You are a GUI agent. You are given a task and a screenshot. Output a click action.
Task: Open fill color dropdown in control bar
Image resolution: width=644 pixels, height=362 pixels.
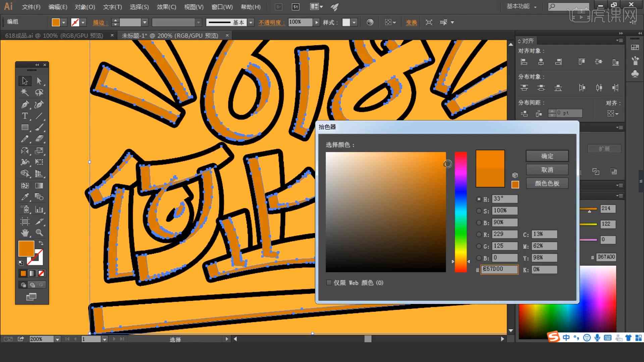coord(64,22)
